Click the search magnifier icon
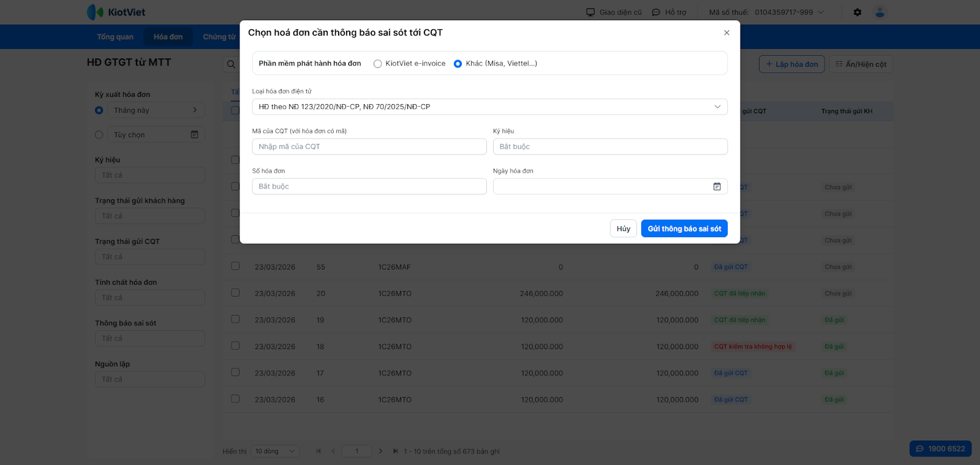This screenshot has width=980, height=465. point(231,64)
